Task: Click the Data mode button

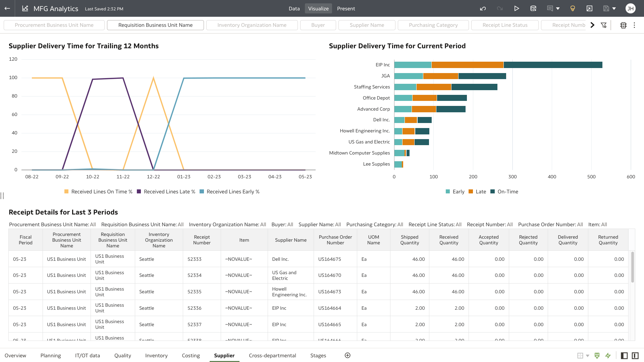Action: coord(294,8)
